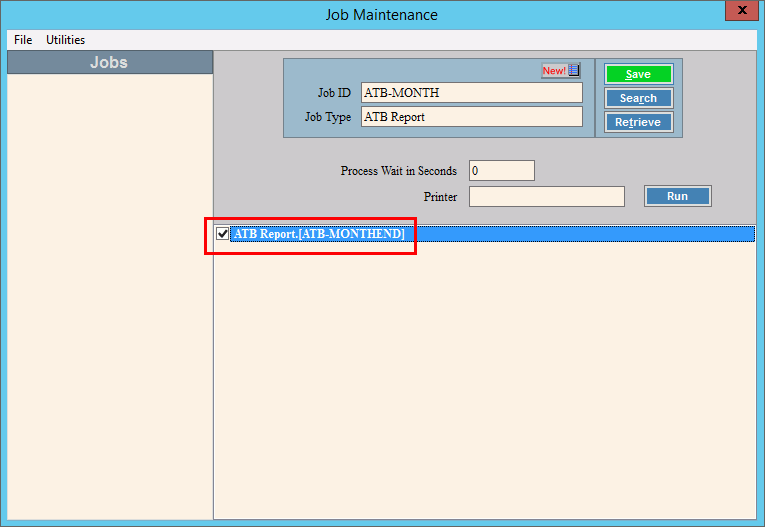
Task: Click the Jobs panel header
Action: point(109,62)
